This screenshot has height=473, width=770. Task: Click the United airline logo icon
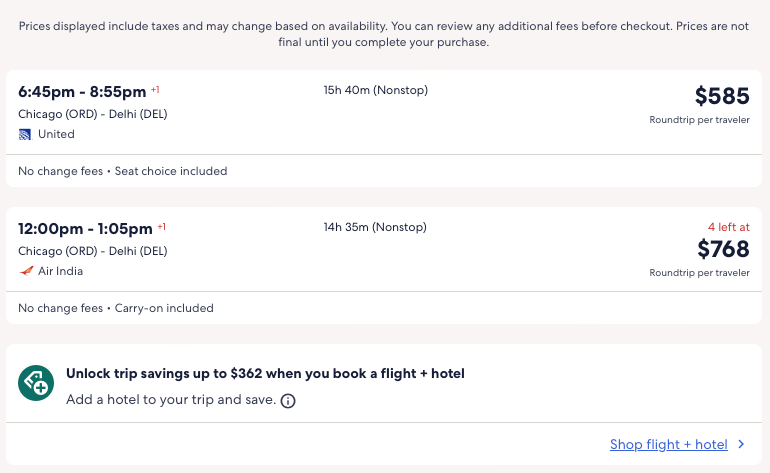26,134
